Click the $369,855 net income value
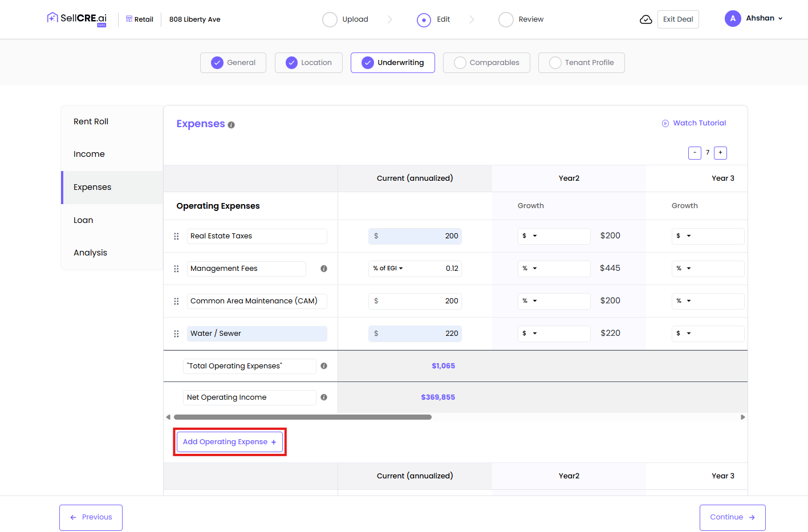The width and height of the screenshot is (808, 532). tap(438, 397)
